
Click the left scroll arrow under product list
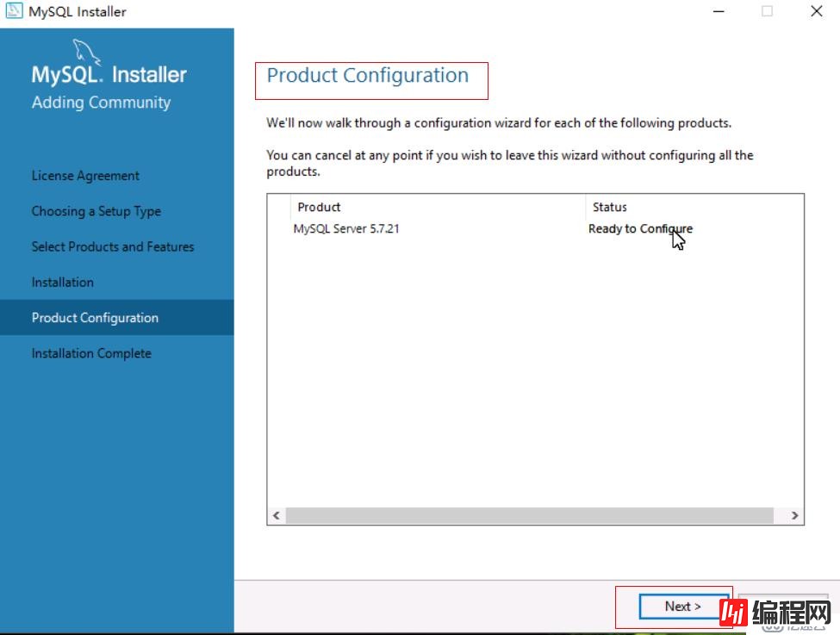coord(275,514)
